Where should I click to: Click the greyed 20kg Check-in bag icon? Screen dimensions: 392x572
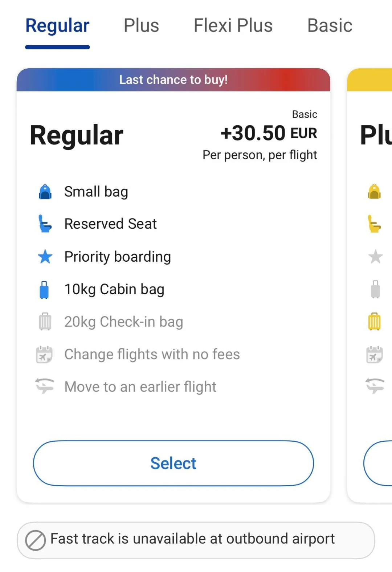[45, 322]
